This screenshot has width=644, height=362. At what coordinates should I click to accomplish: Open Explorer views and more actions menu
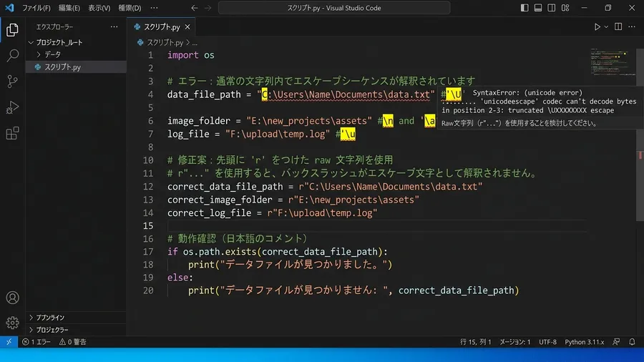pyautogui.click(x=114, y=27)
